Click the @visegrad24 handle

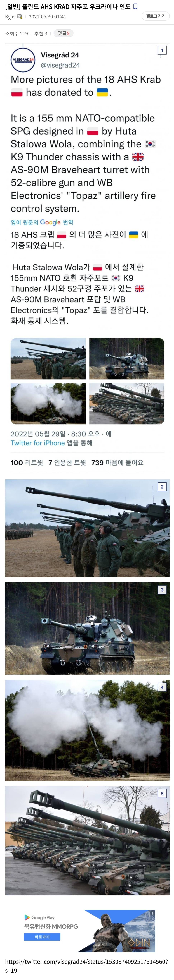click(x=60, y=65)
